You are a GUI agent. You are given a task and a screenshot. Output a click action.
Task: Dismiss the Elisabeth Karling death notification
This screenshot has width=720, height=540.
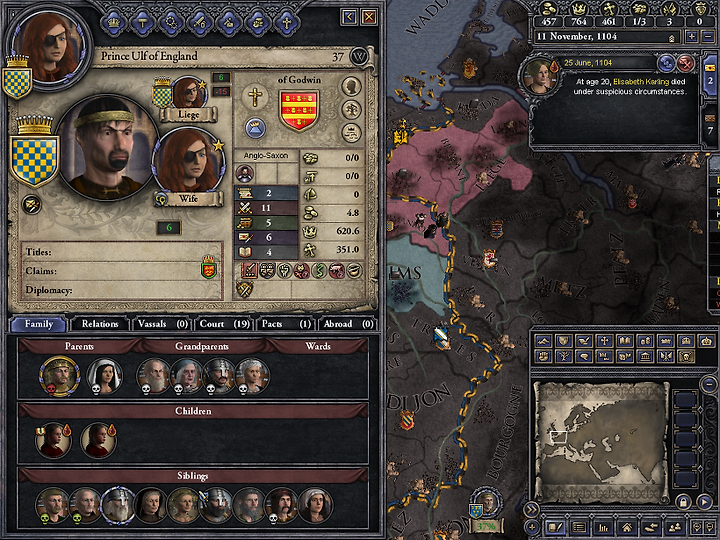pos(685,63)
